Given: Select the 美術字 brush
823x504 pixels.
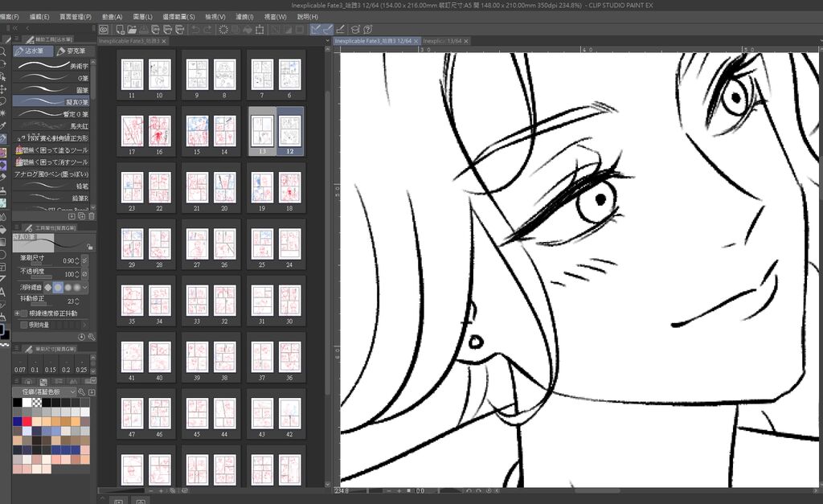Looking at the screenshot, I should (51, 66).
